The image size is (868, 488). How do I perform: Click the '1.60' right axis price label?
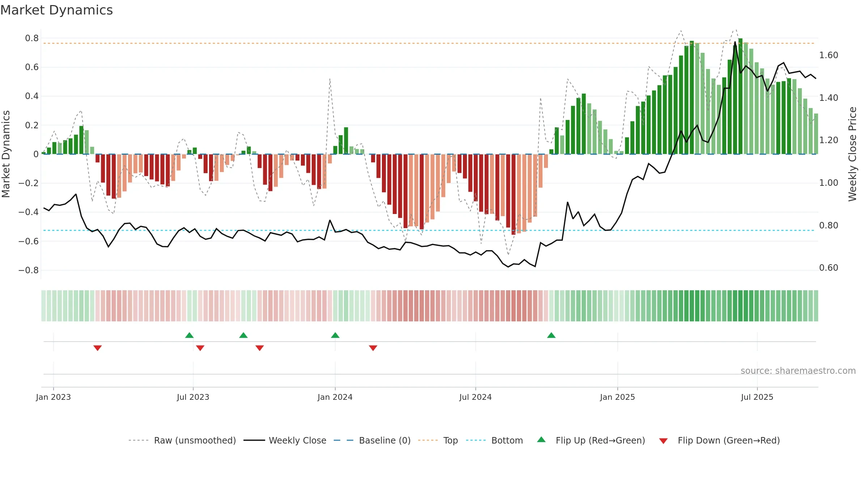click(x=829, y=55)
